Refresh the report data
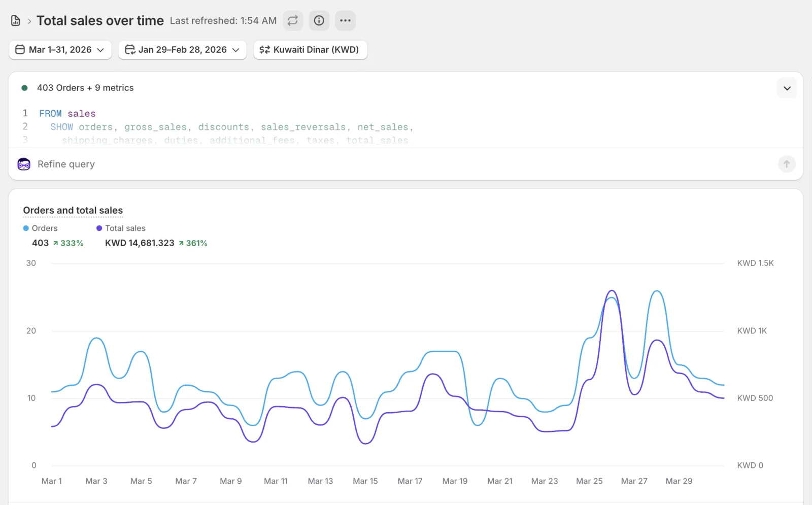 (293, 21)
